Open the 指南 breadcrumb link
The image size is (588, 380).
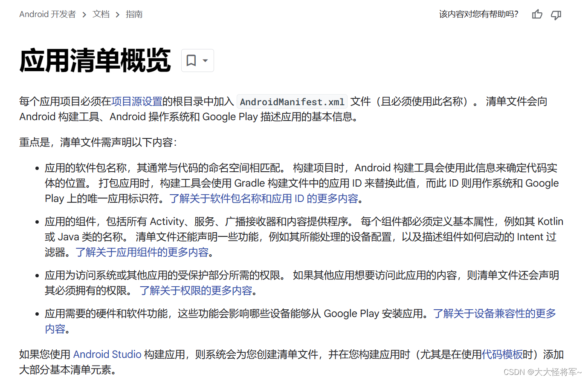click(x=134, y=14)
